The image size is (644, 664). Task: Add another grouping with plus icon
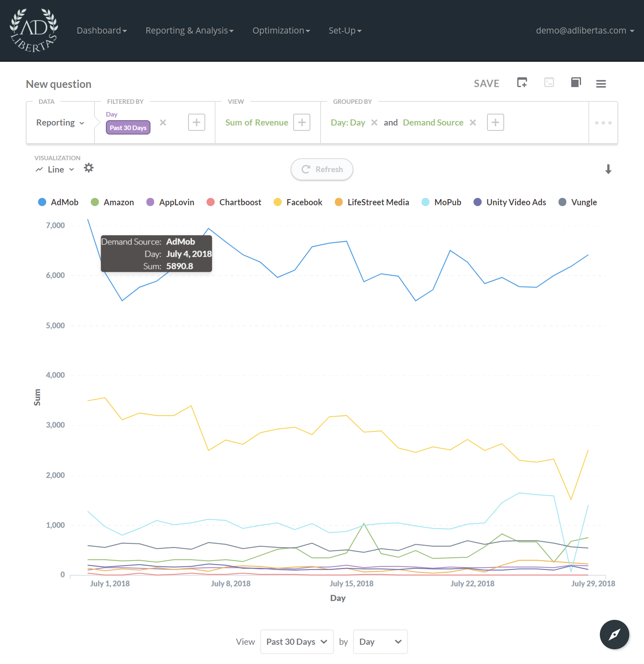pos(495,122)
